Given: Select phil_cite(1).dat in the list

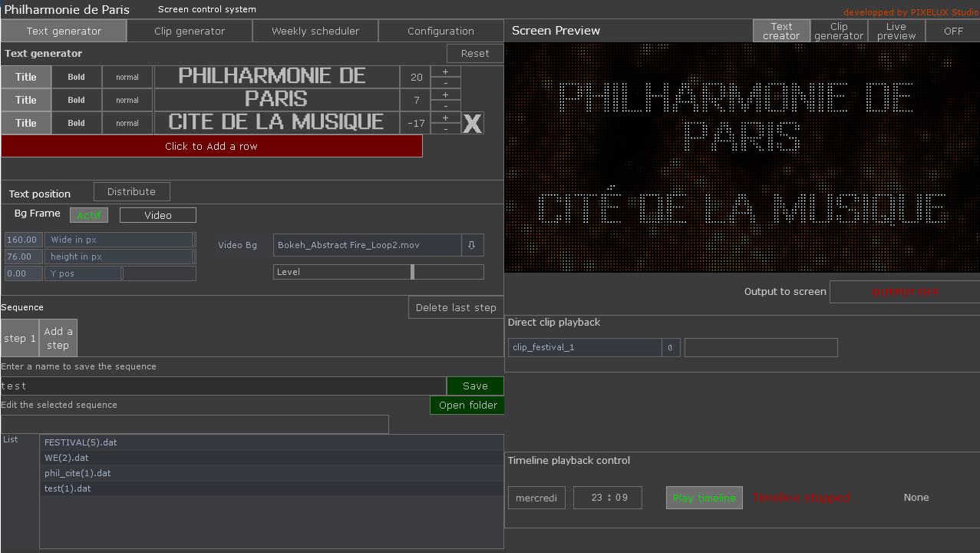Looking at the screenshot, I should 272,473.
